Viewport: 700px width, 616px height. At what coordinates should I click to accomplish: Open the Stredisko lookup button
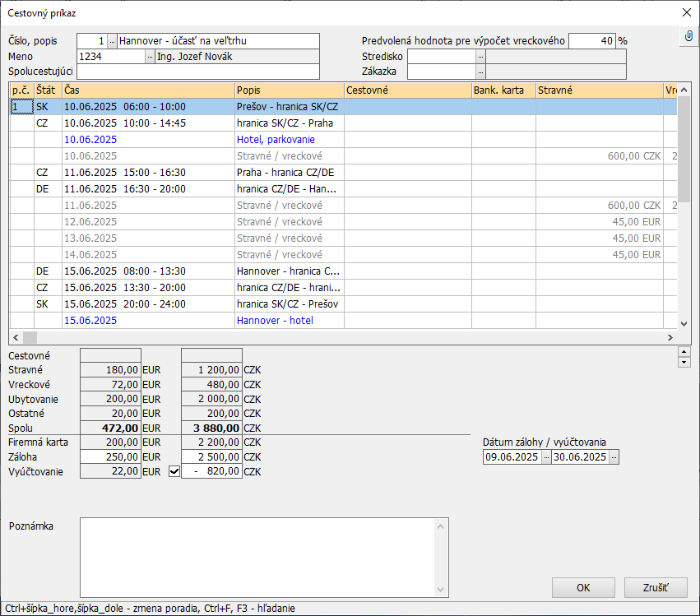pos(480,57)
